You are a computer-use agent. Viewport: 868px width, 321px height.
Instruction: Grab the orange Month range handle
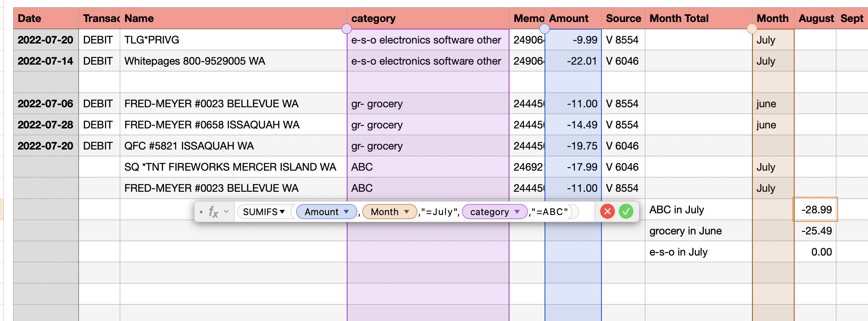(x=752, y=29)
